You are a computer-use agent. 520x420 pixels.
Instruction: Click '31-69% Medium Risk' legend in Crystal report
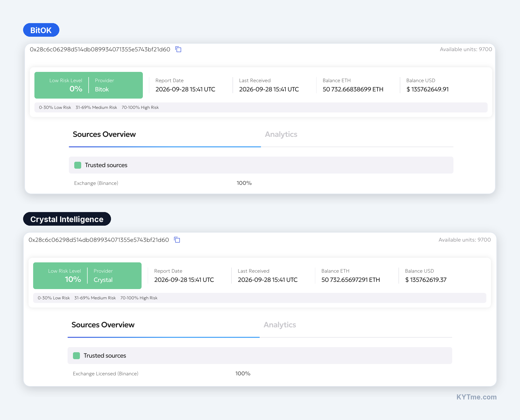point(95,298)
